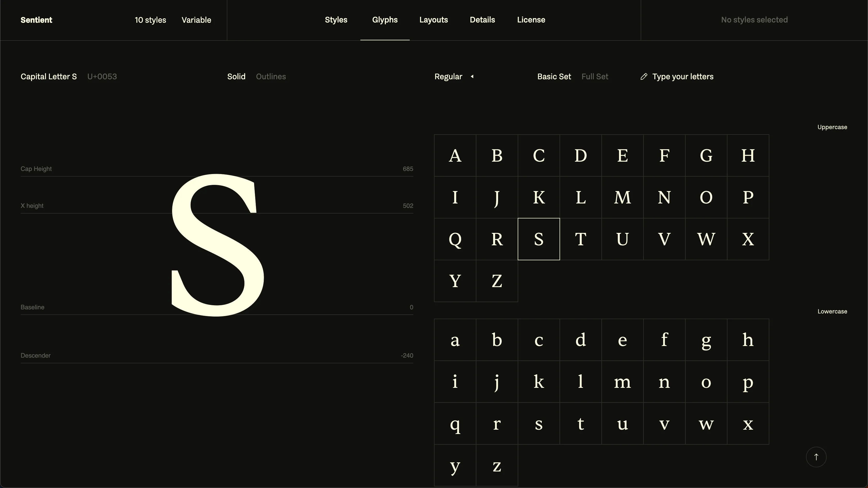View the Details tab
868x488 pixels.
pyautogui.click(x=482, y=20)
